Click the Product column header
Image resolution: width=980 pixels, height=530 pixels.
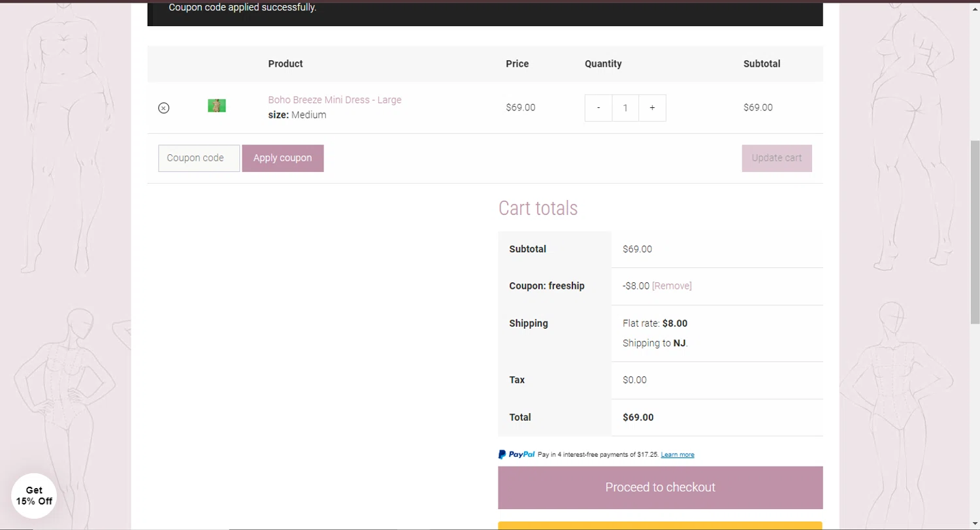(x=286, y=64)
